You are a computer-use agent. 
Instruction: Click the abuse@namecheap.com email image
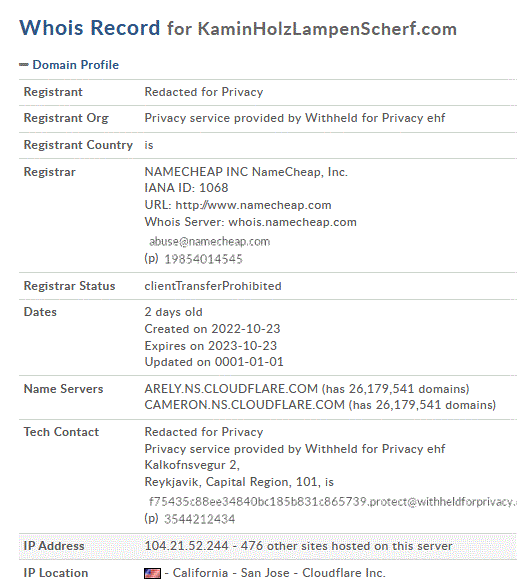[x=209, y=241]
